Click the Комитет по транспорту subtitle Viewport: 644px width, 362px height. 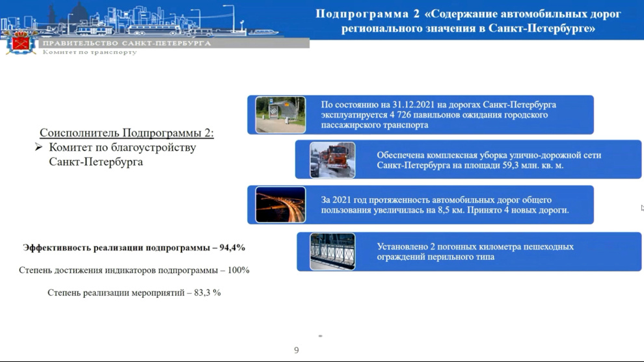tap(90, 52)
